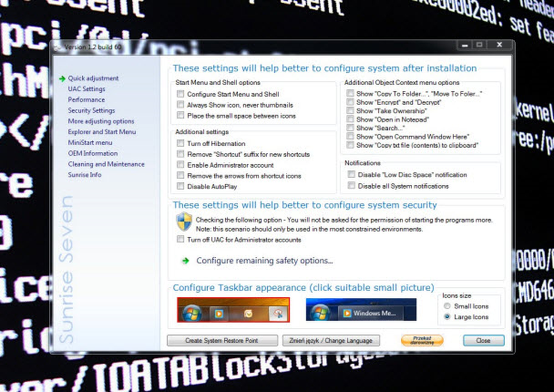Toggle Show Copy txt file contents to clipboard
This screenshot has width=554, height=392.
click(351, 145)
